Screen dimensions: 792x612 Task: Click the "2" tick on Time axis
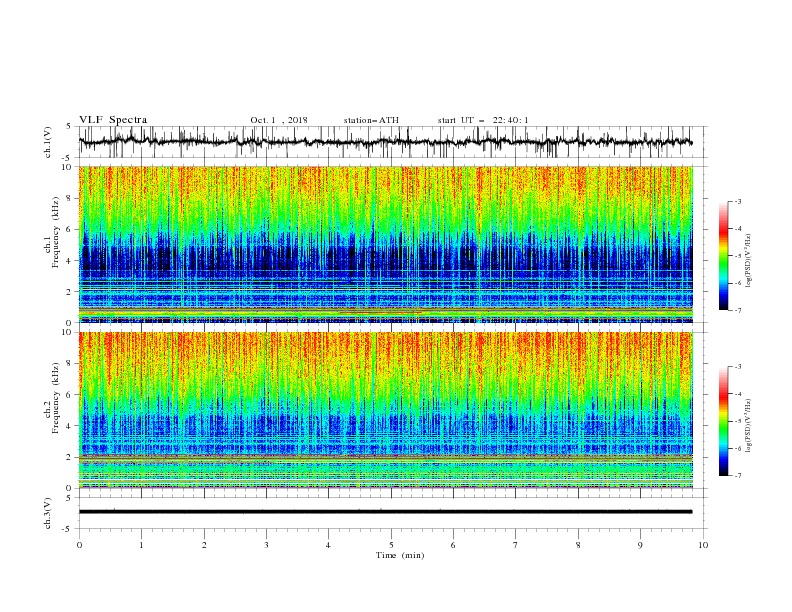pyautogui.click(x=204, y=545)
